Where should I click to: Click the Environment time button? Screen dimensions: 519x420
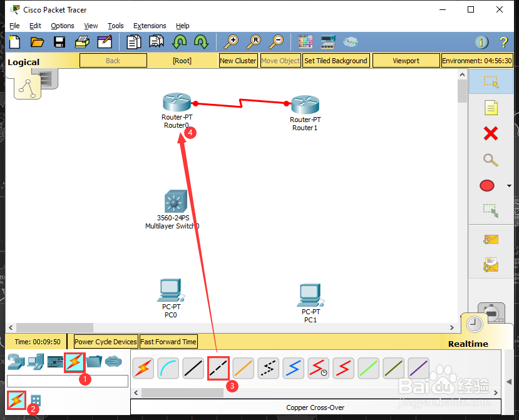coord(477,61)
